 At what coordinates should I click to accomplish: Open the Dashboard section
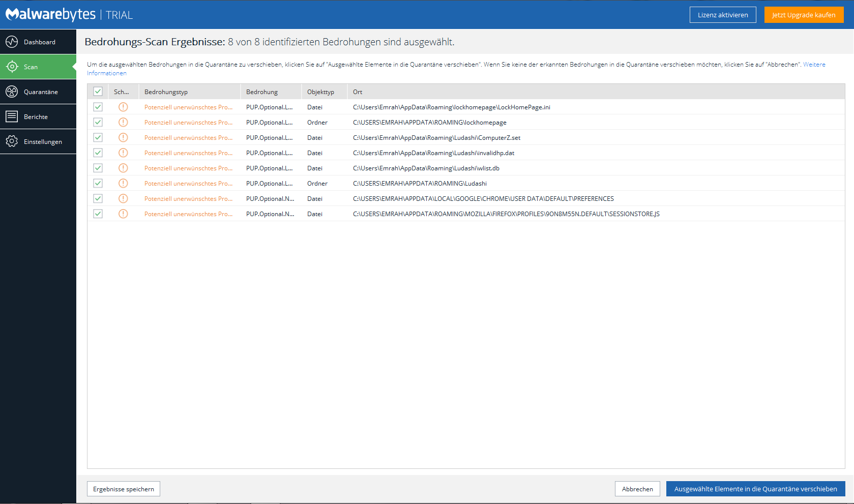pyautogui.click(x=38, y=42)
